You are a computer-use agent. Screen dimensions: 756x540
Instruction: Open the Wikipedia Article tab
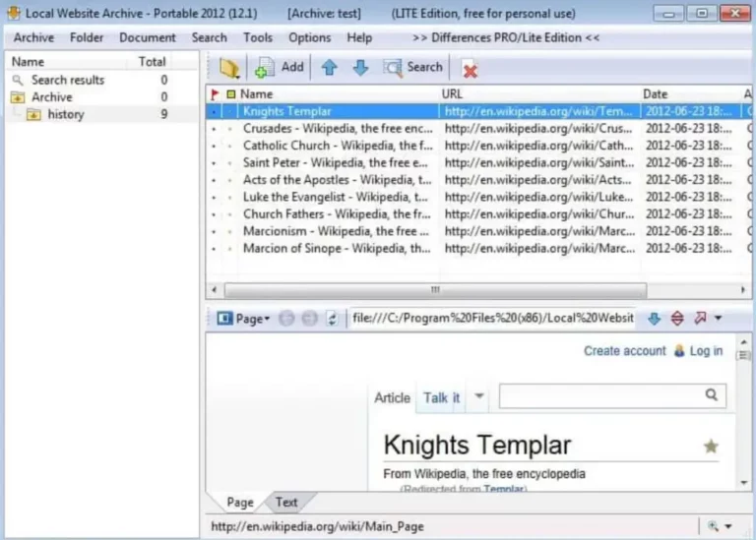pos(392,398)
